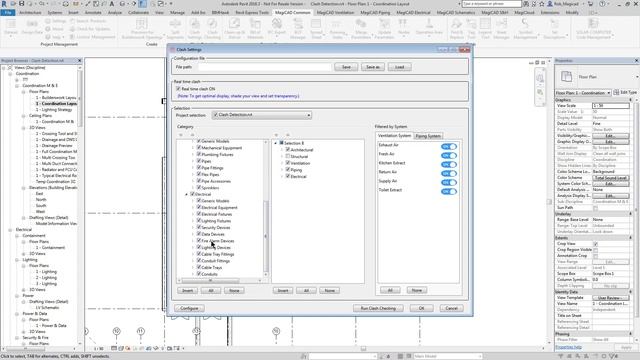Click the Configuration File path field
Image resolution: width=640 pixels, height=360 pixels.
click(264, 67)
